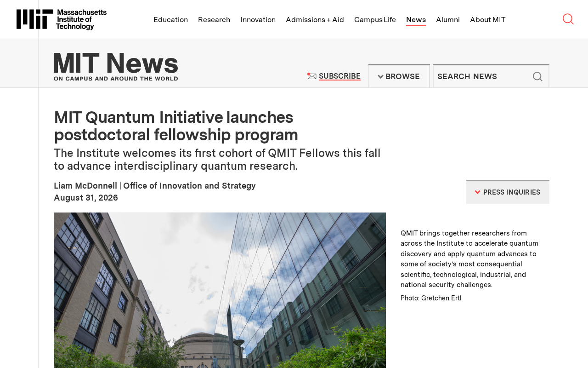Expand the Press Inquiries panel
The image size is (588, 368).
[x=508, y=192]
